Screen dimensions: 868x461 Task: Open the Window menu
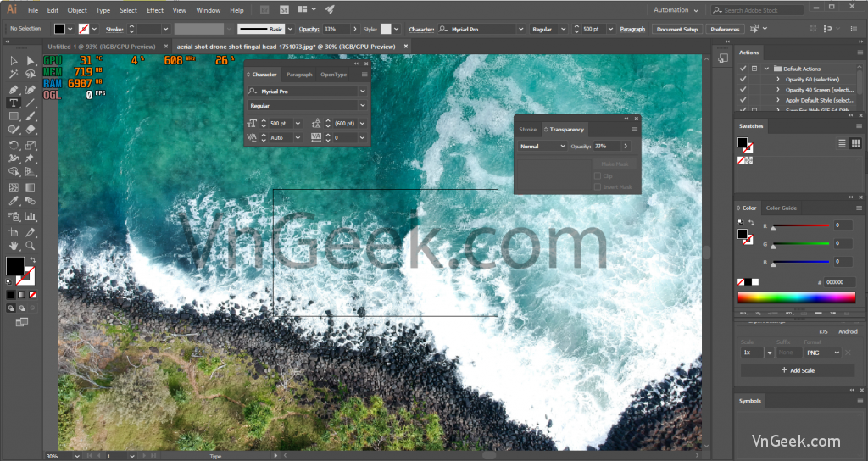[209, 10]
